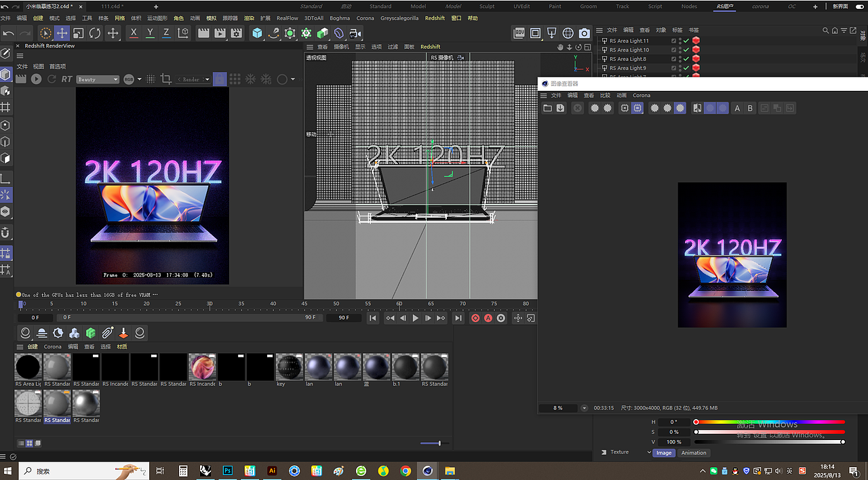Click the globe environment icon in toolbar
Screen dimensions: 868x480
(x=568, y=33)
